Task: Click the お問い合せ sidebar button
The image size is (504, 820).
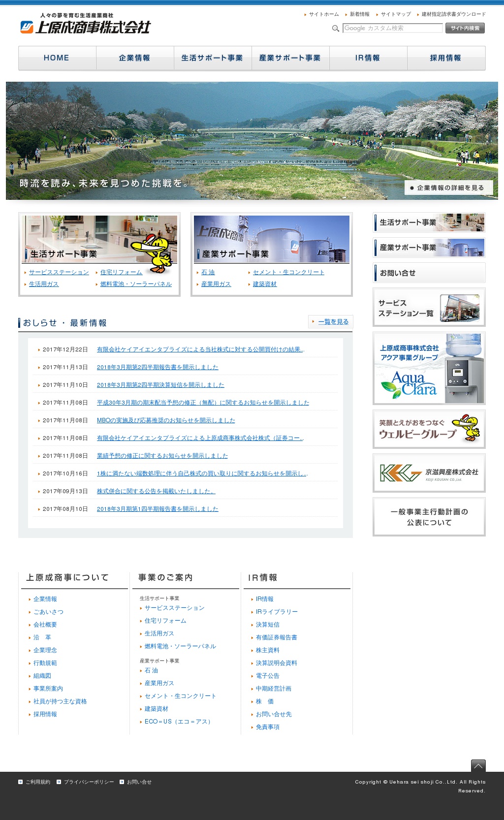Action: tap(429, 273)
